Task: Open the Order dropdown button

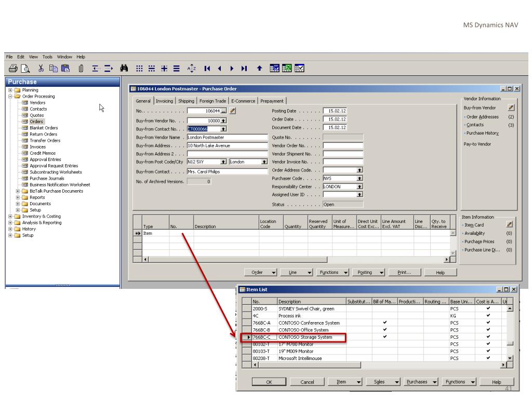Action: tap(261, 272)
